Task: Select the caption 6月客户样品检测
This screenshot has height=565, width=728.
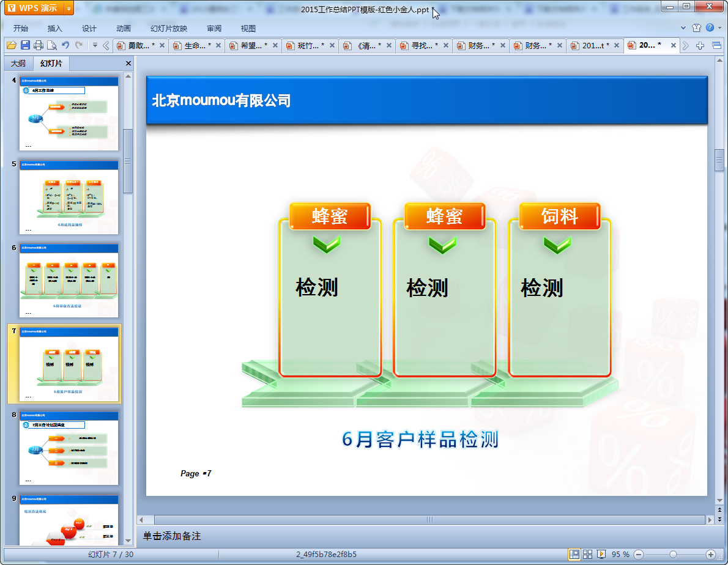Action: (420, 439)
